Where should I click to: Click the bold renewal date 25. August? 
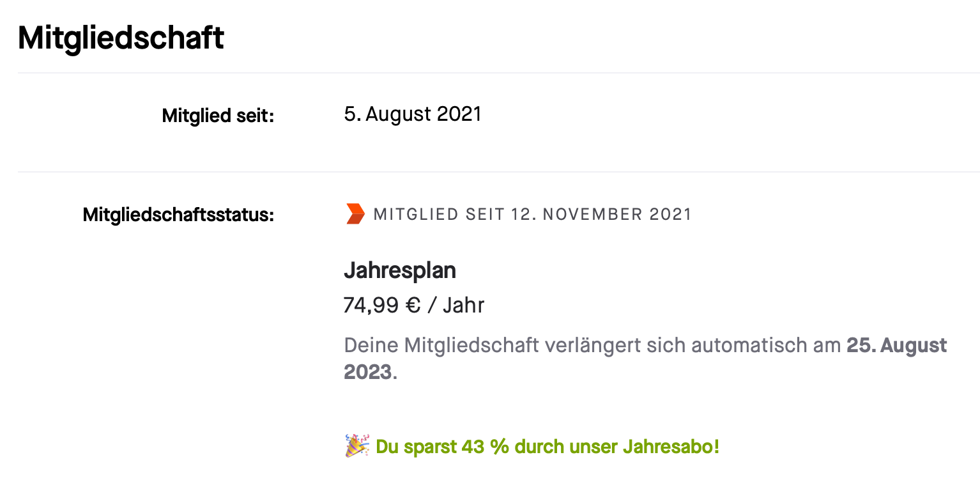[896, 346]
